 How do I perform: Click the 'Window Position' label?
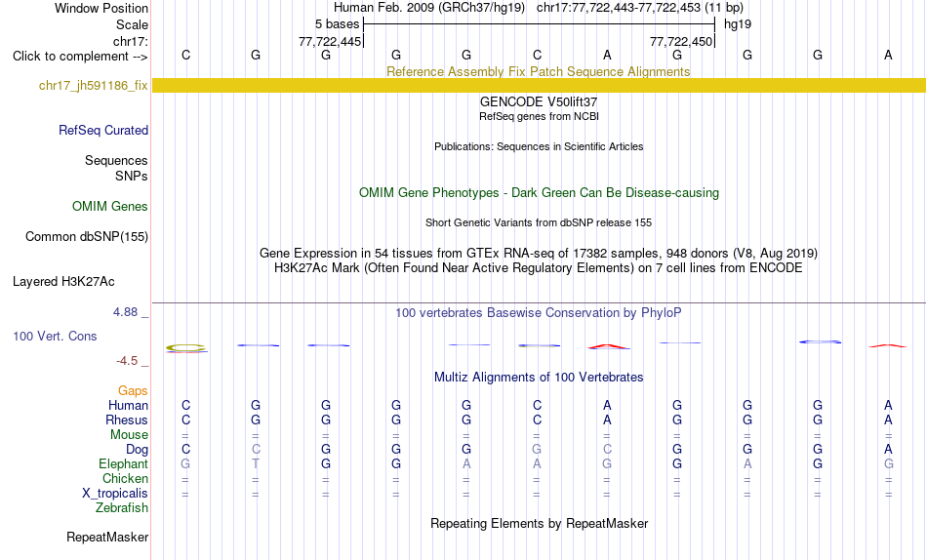(101, 8)
